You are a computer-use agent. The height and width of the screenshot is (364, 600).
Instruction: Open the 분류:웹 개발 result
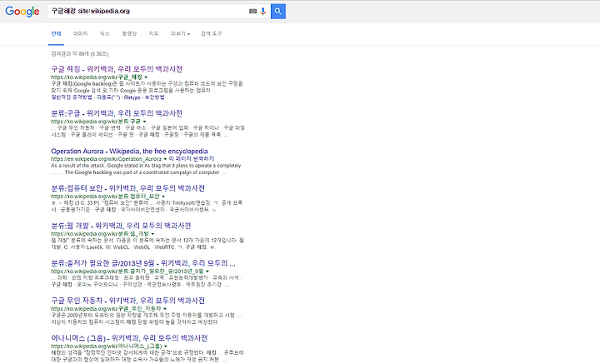click(x=121, y=226)
